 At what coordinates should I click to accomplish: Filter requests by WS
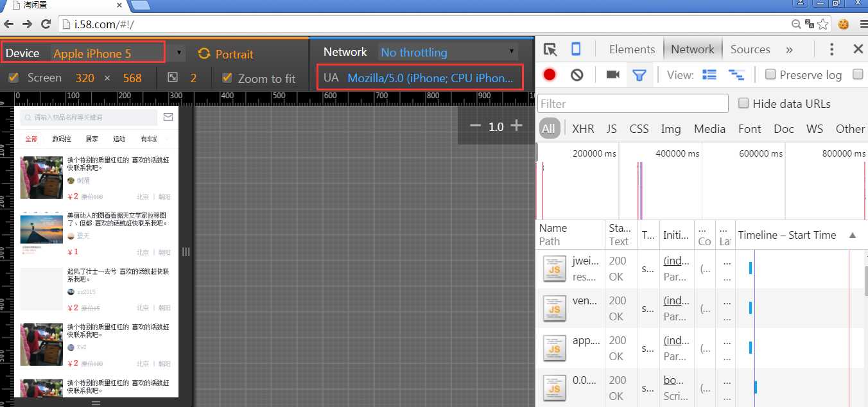coord(814,128)
